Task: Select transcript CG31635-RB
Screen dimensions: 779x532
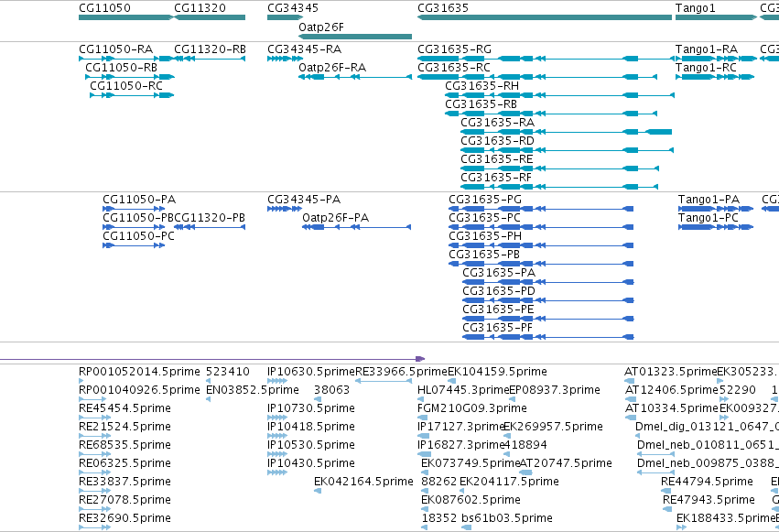Action: pos(551,114)
